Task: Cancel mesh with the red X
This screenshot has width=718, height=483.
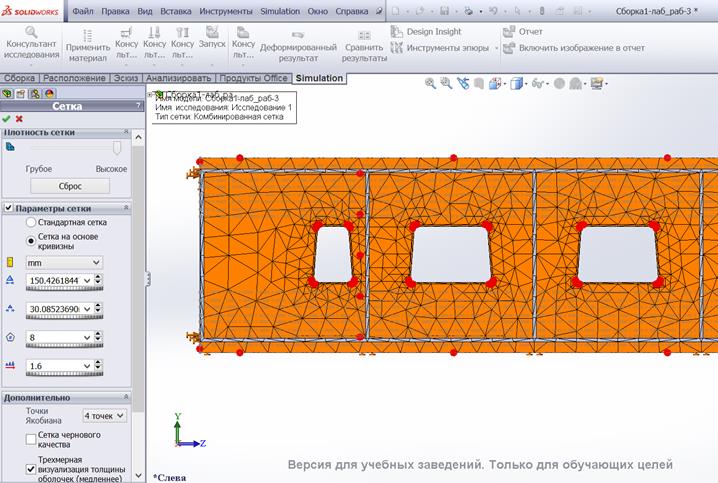Action: click(19, 119)
